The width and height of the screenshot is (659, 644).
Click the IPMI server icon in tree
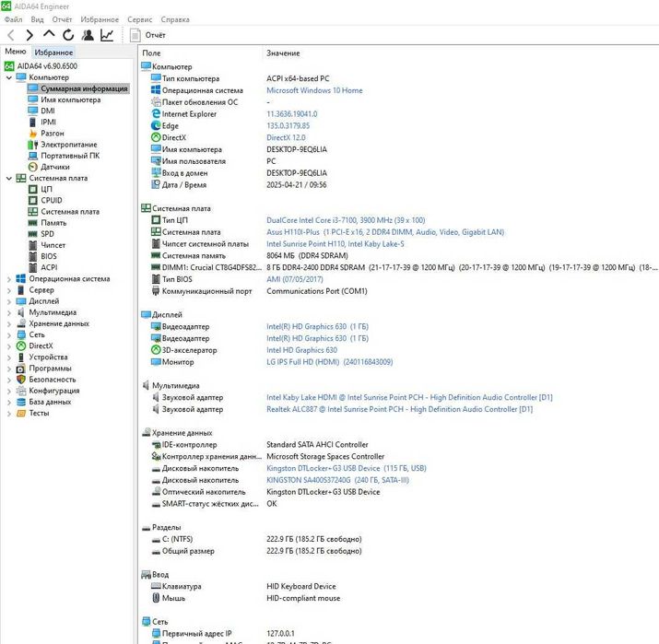coord(33,123)
